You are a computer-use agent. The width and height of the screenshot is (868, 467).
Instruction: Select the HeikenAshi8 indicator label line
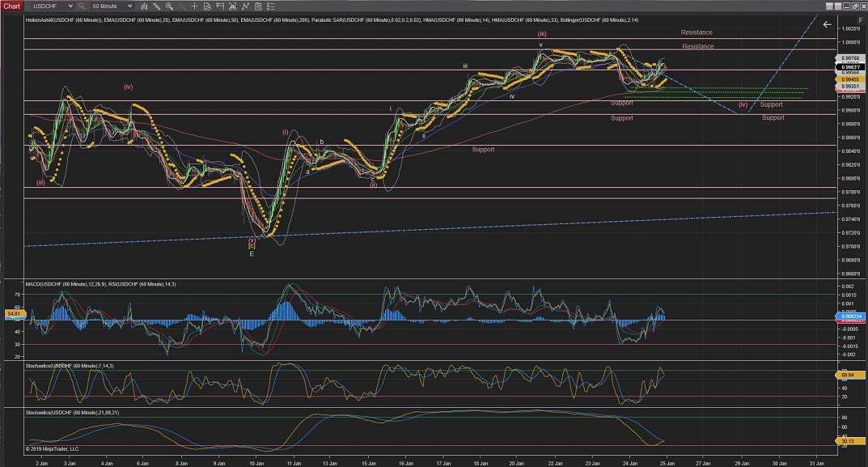coord(332,20)
